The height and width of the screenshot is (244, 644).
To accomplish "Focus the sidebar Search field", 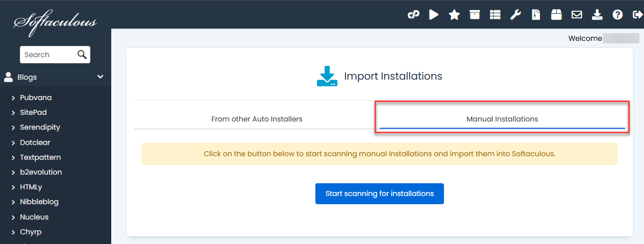I will pos(55,55).
